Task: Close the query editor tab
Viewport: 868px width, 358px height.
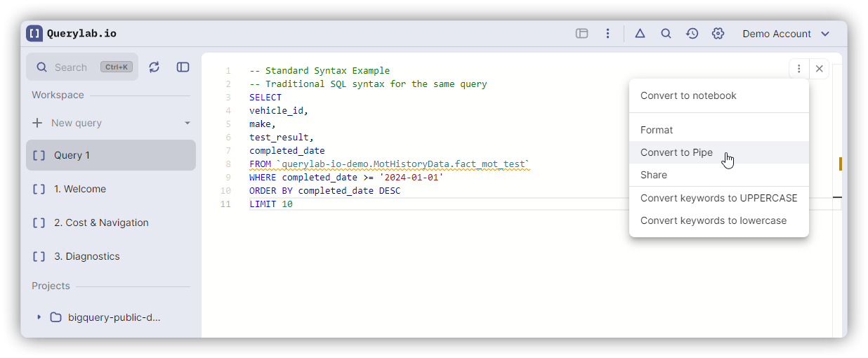Action: (x=819, y=69)
